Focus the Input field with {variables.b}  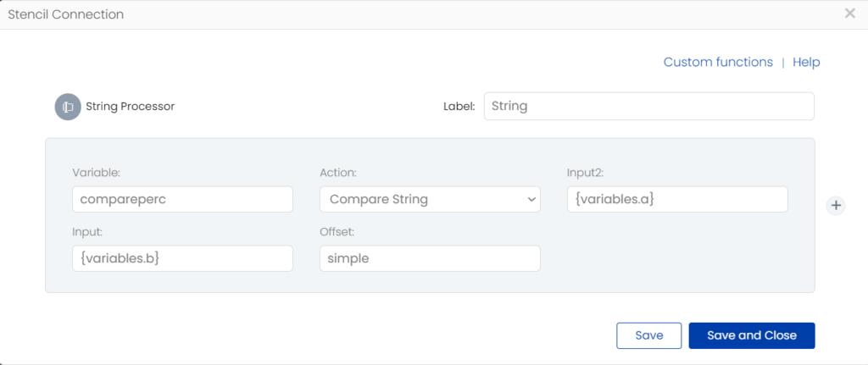click(x=183, y=258)
